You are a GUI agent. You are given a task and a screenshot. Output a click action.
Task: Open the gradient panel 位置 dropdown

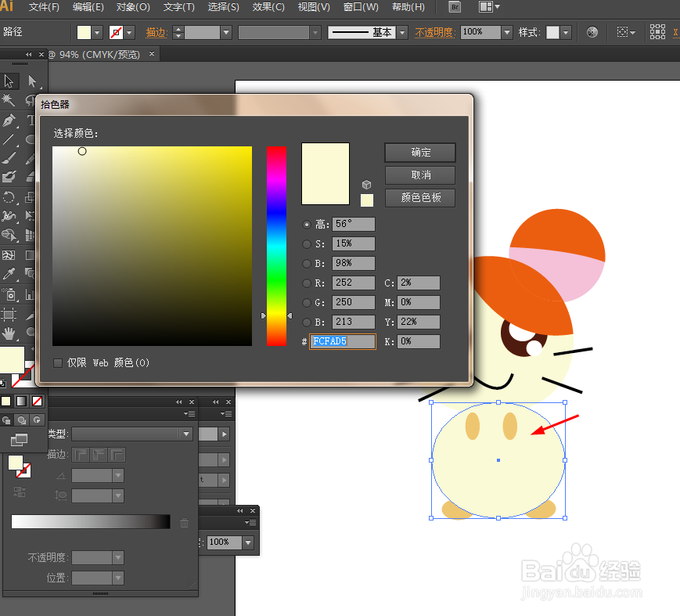118,578
